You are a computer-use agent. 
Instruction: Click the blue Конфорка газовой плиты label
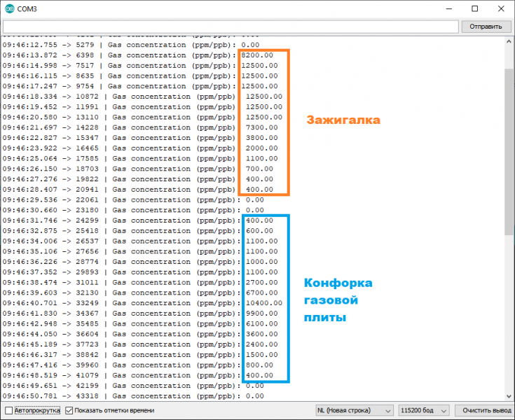338,300
